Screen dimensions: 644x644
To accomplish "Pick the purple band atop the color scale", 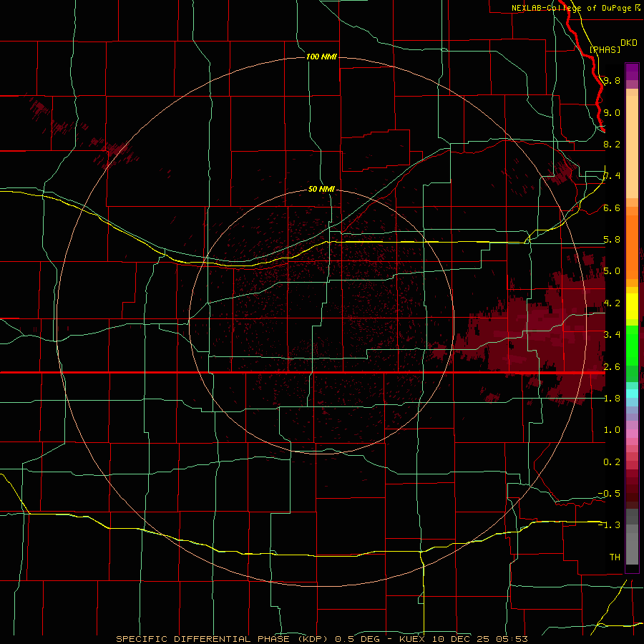I will pos(632,72).
